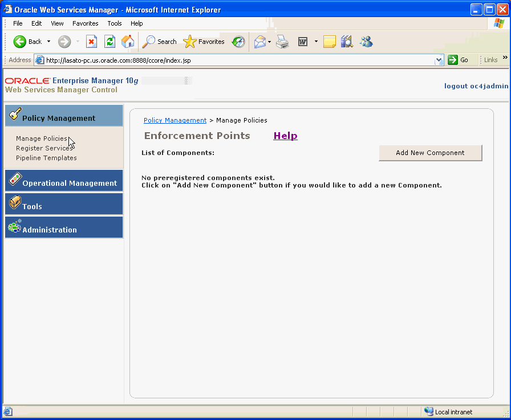Expand Policy Management section
Image resolution: width=511 pixels, height=420 pixels.
[x=64, y=116]
